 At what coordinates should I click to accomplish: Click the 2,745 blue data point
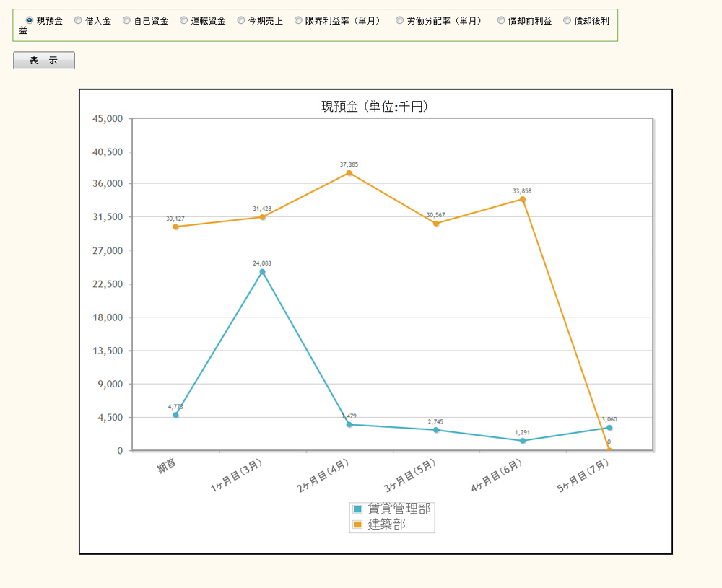436,430
